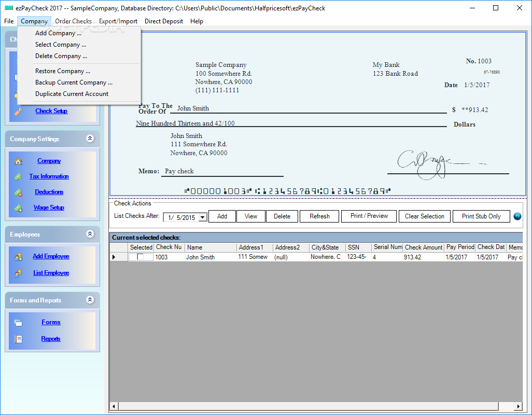Choose Select Company menu entry
Image resolution: width=532 pixels, height=415 pixels.
[79, 45]
